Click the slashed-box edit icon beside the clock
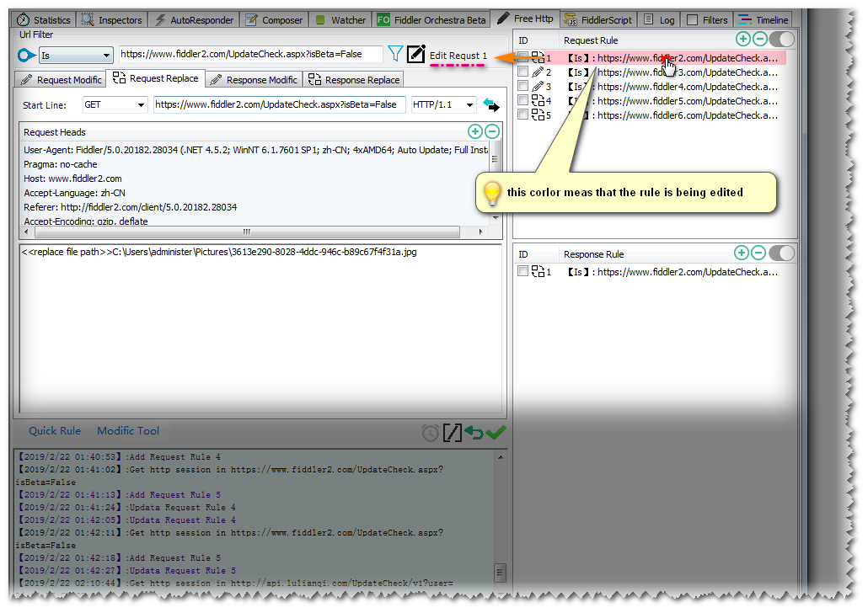The width and height of the screenshot is (868, 613). click(453, 433)
